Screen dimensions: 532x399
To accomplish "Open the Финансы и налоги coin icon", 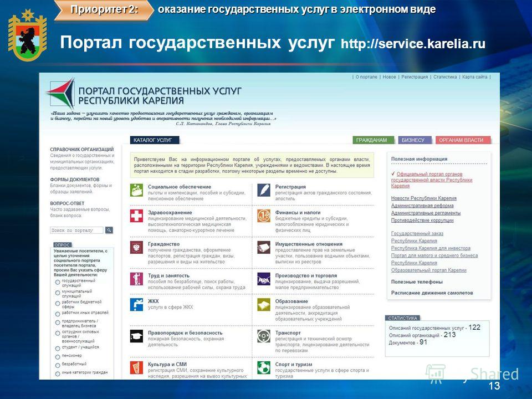I will tap(264, 216).
